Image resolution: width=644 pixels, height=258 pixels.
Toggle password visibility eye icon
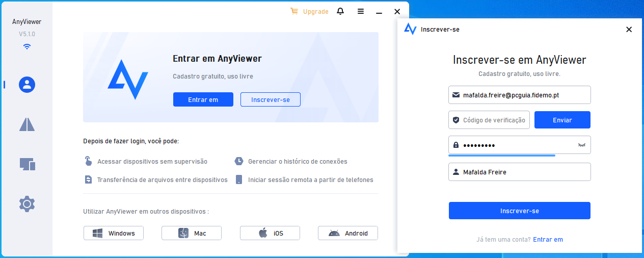tap(582, 145)
